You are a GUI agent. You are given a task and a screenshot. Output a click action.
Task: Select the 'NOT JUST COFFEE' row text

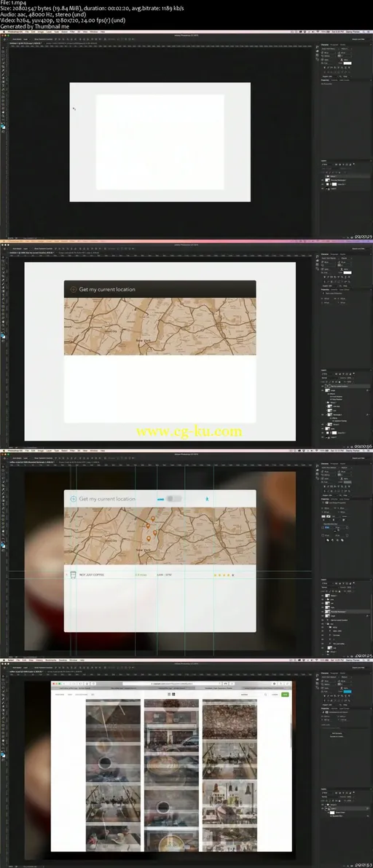(x=91, y=575)
